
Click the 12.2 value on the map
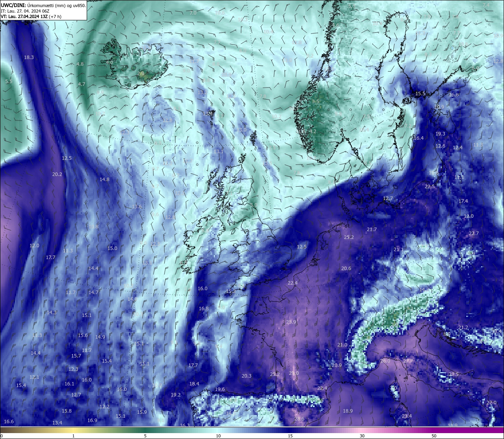click(104, 406)
